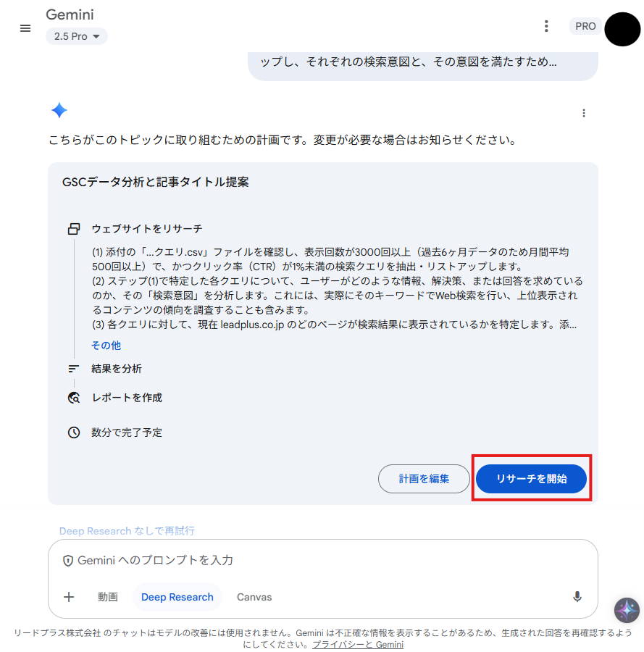Focus the Gemini へのプロンプトを入力 field

click(x=322, y=561)
